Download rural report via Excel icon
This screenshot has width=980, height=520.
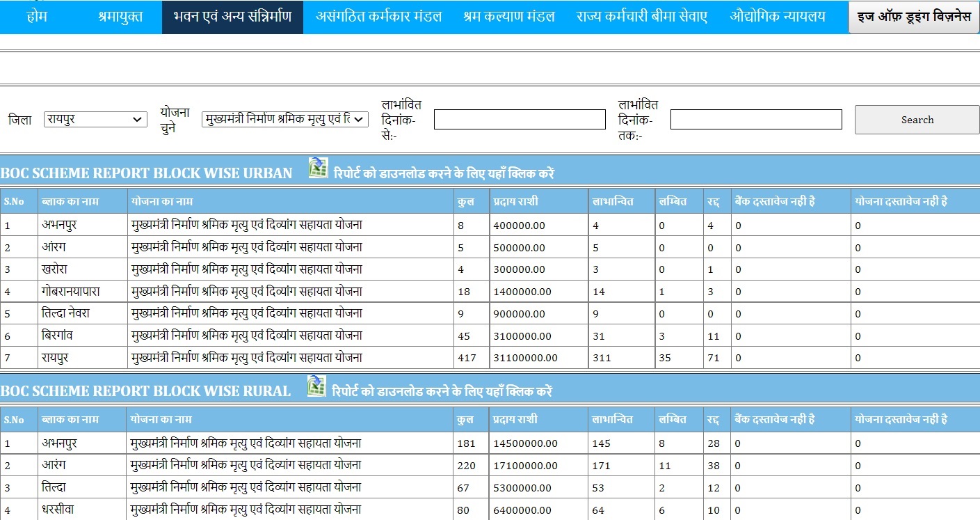316,386
